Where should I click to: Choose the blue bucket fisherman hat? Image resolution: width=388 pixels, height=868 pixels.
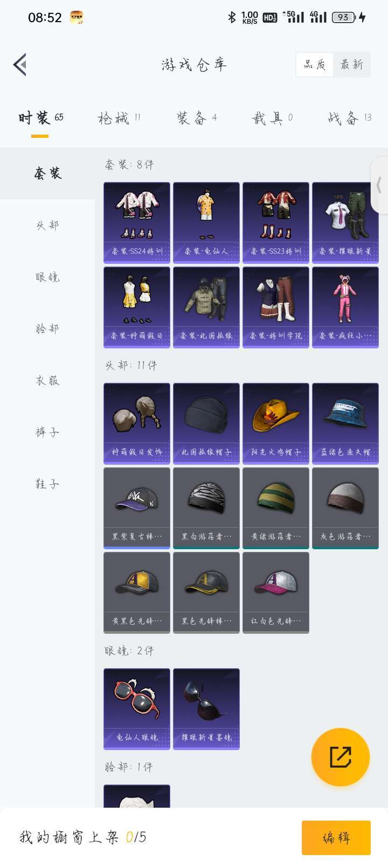(345, 424)
